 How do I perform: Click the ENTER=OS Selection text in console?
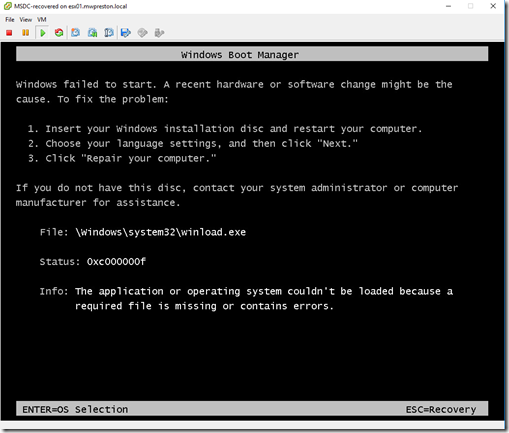pos(75,409)
